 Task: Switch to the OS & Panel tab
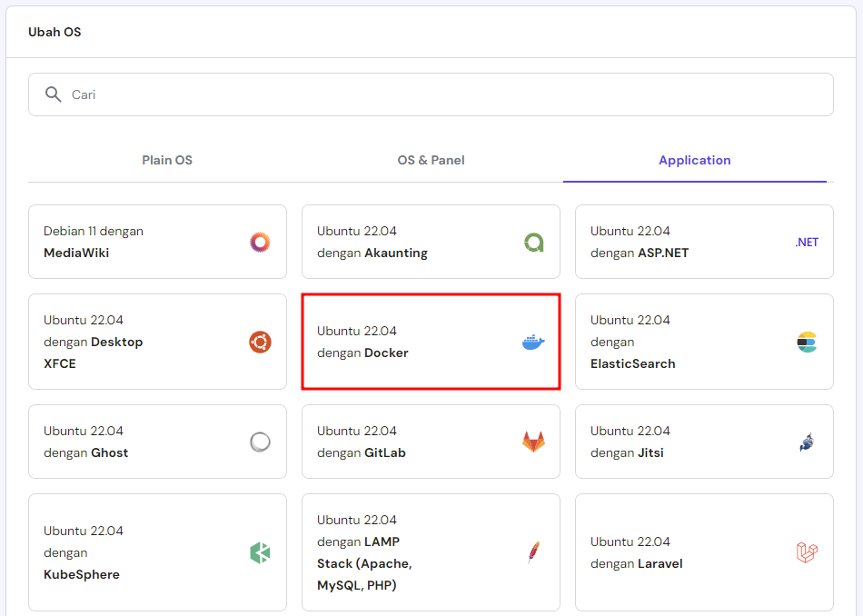(x=431, y=160)
